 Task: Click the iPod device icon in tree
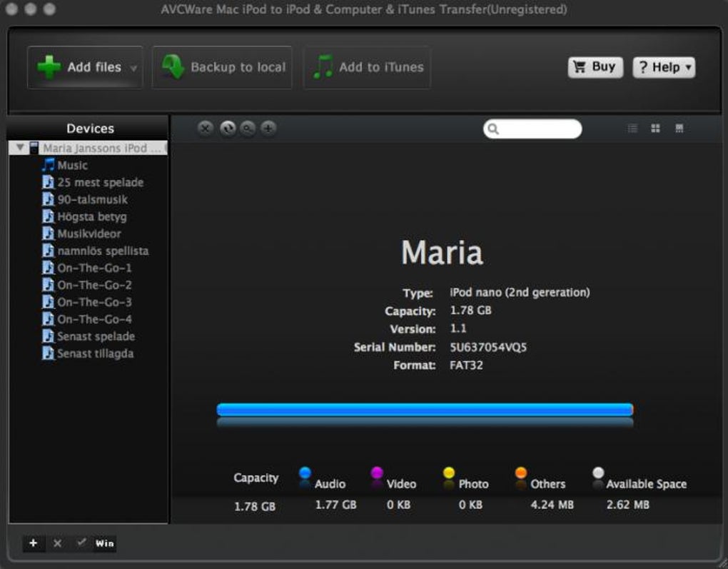(x=34, y=148)
